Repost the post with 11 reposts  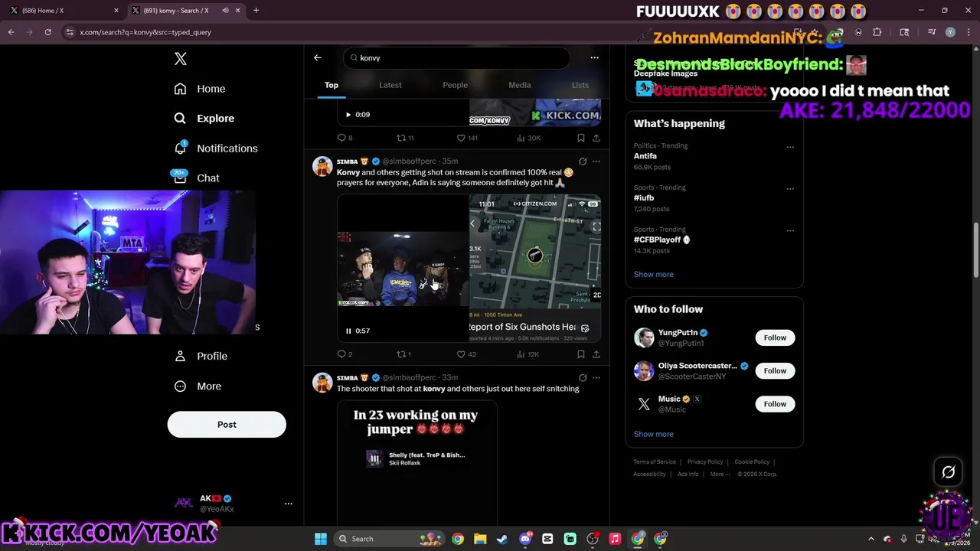[x=405, y=138]
